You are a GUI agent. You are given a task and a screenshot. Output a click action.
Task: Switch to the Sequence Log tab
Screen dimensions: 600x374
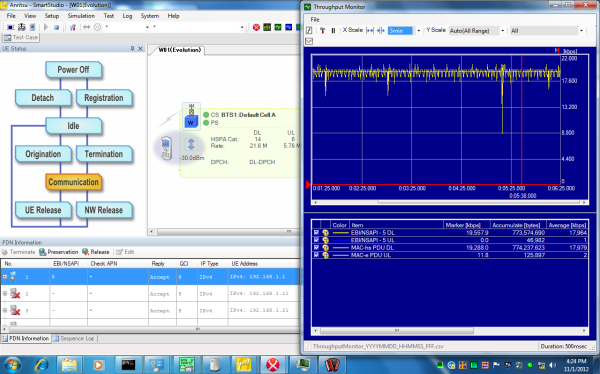[x=73, y=338]
